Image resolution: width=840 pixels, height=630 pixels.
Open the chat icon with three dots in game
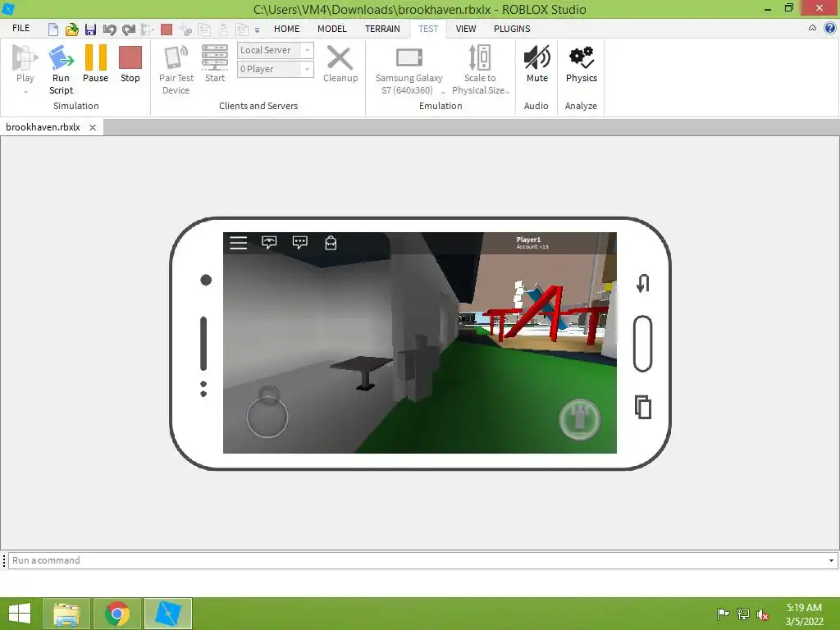click(x=300, y=243)
